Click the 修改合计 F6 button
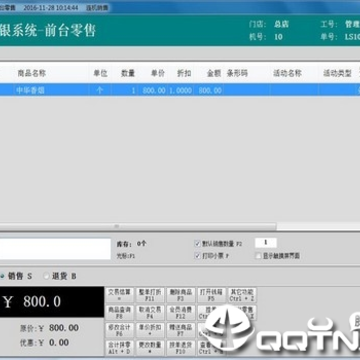Image resolution: width=360 pixels, height=360 pixels. [120, 330]
